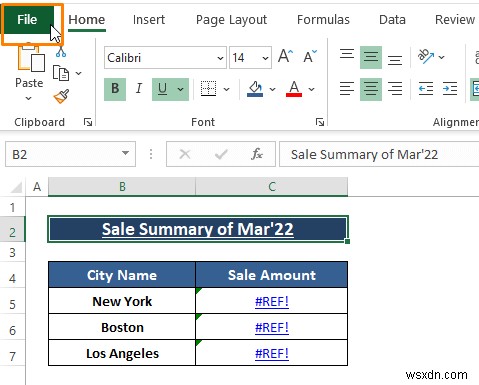Align text right
This screenshot has width=479, height=385.
[x=395, y=89]
